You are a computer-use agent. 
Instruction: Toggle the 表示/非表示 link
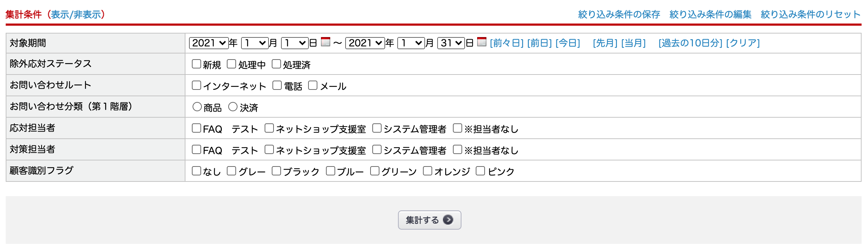pyautogui.click(x=76, y=14)
